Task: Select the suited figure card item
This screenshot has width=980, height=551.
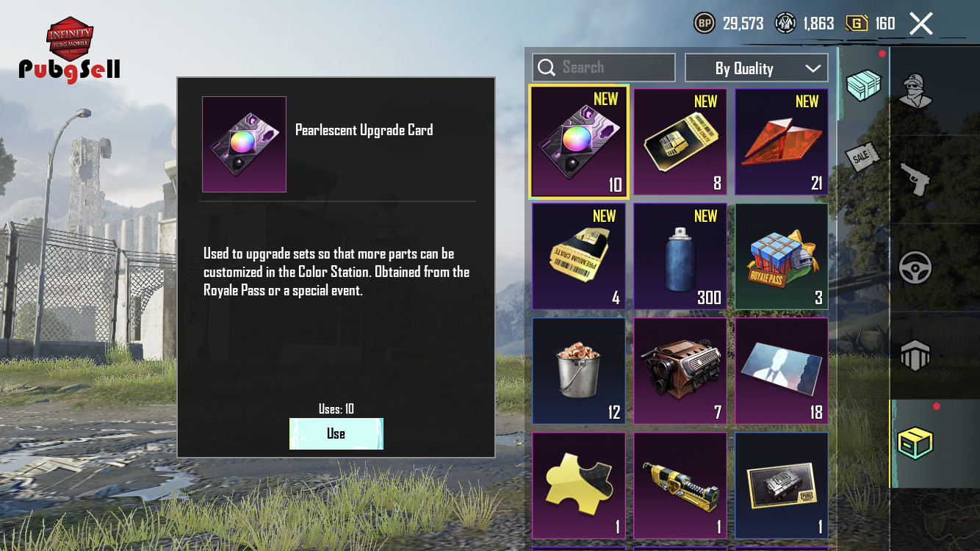Action: point(782,371)
